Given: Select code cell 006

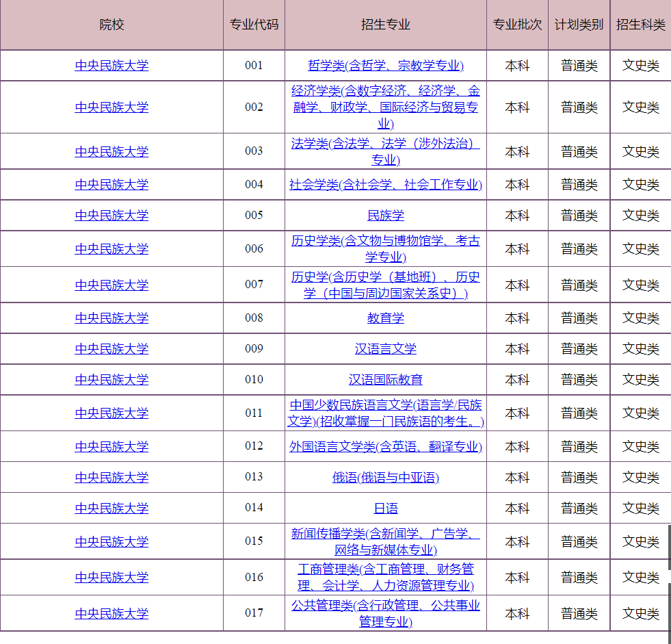Looking at the screenshot, I should [x=254, y=249].
